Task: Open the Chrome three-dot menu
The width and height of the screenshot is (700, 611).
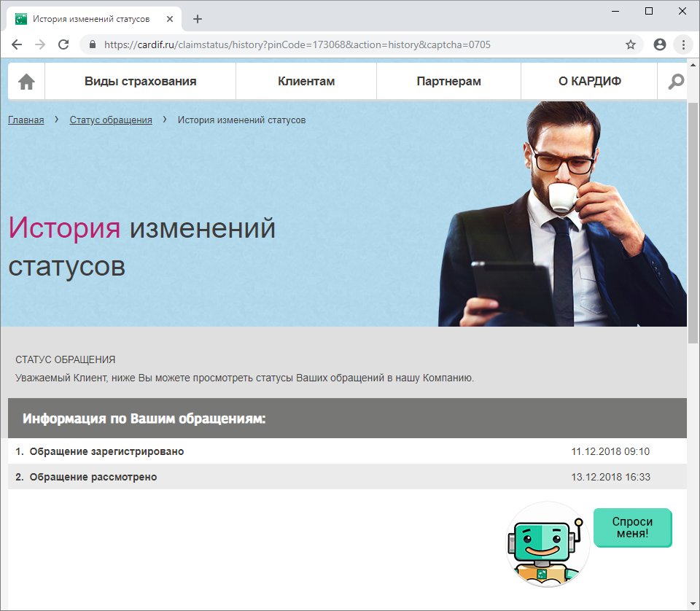Action: pos(683,44)
